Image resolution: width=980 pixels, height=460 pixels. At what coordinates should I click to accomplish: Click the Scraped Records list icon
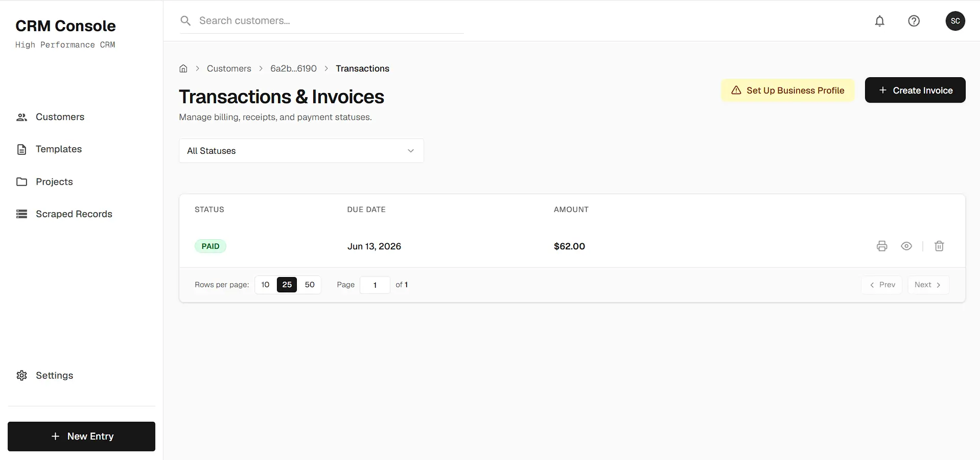(x=21, y=214)
